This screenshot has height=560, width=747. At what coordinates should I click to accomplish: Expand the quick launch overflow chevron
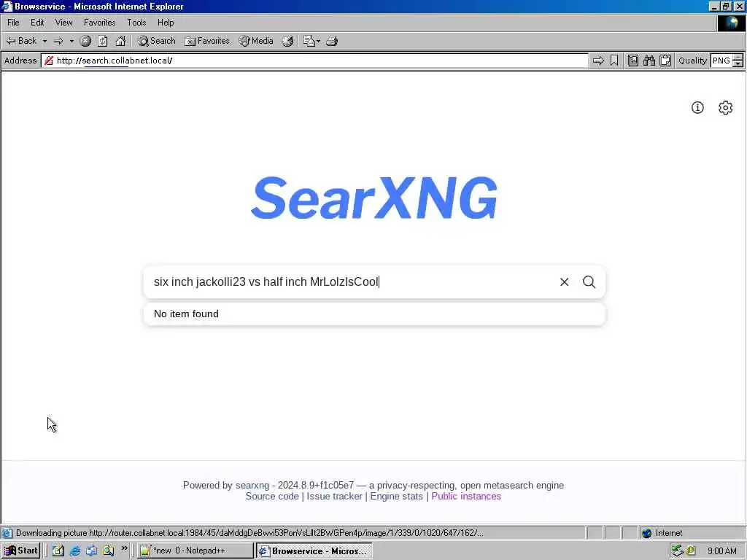tap(124, 548)
